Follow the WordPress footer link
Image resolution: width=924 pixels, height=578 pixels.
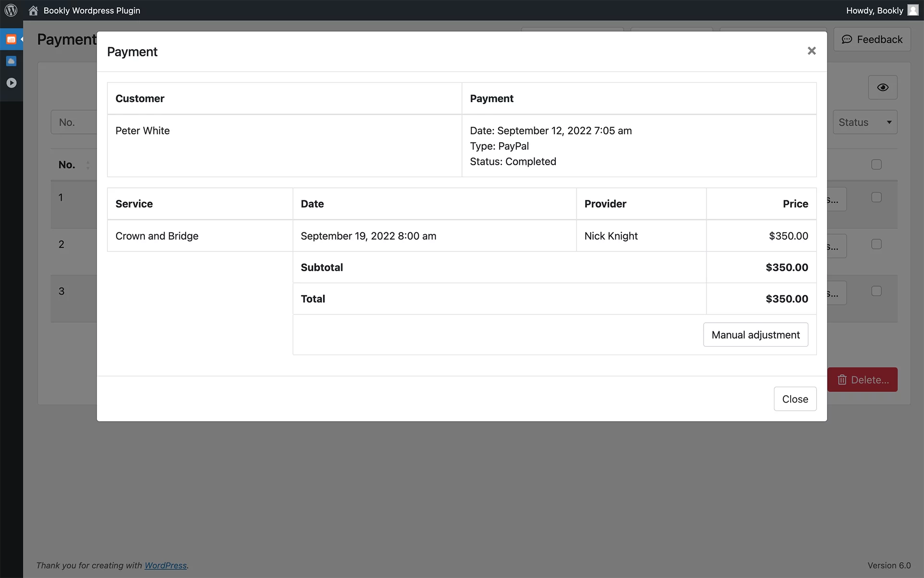click(x=166, y=565)
